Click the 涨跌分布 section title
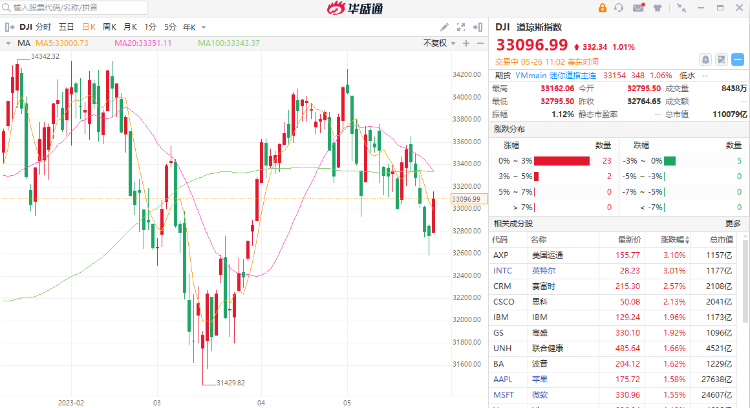 [x=509, y=129]
